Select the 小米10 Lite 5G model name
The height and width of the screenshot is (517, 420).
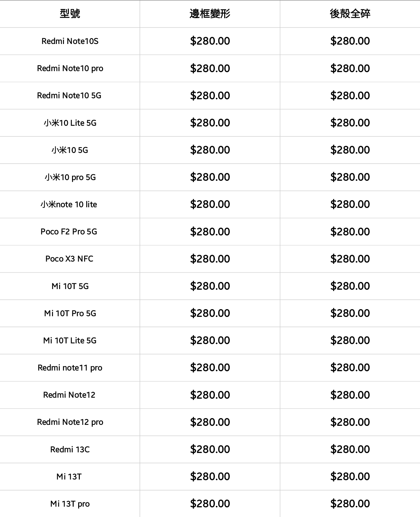70,123
